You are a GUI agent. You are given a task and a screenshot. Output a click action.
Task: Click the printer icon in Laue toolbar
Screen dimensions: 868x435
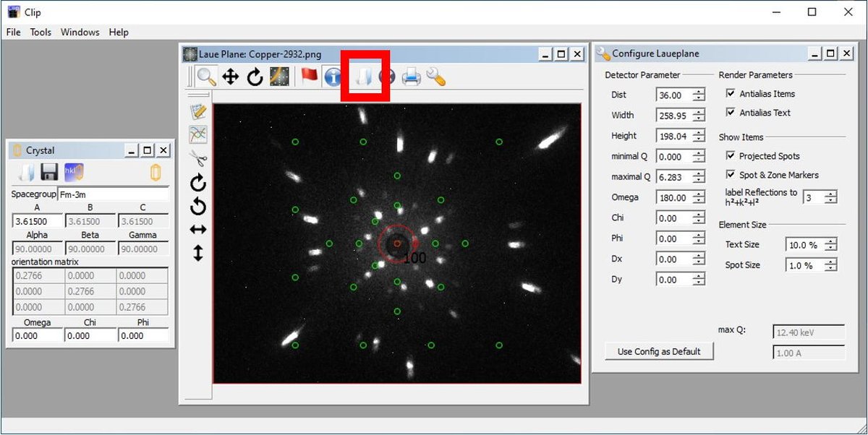411,77
